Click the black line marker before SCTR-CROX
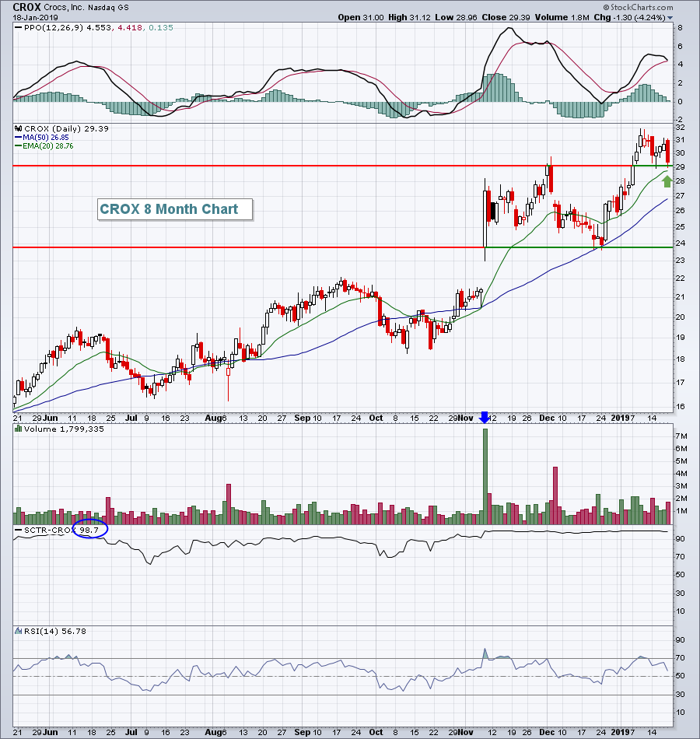700x739 pixels. [x=19, y=531]
